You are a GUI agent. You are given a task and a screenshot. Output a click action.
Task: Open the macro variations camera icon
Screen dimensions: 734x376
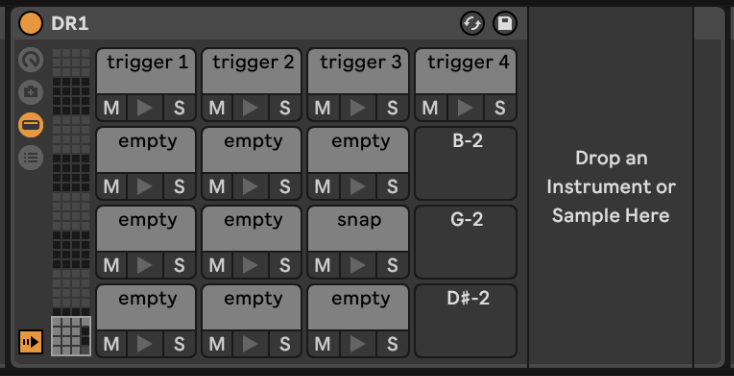[31, 92]
